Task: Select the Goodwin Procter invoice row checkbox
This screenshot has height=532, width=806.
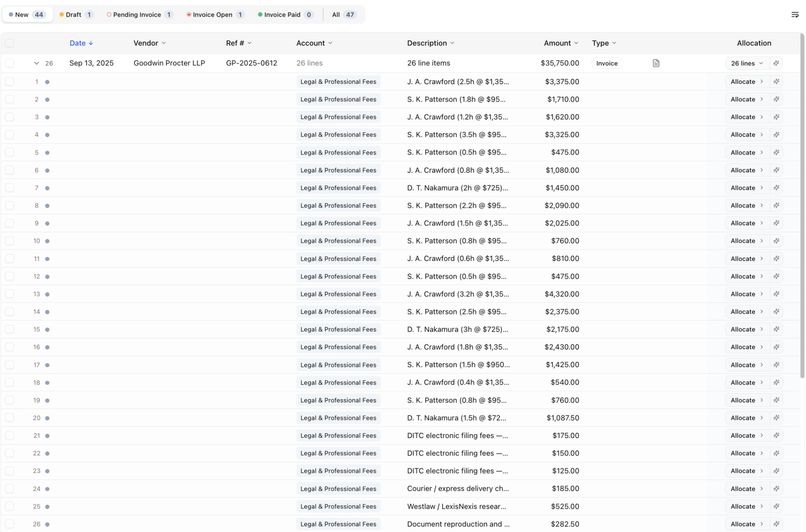Action: click(10, 63)
